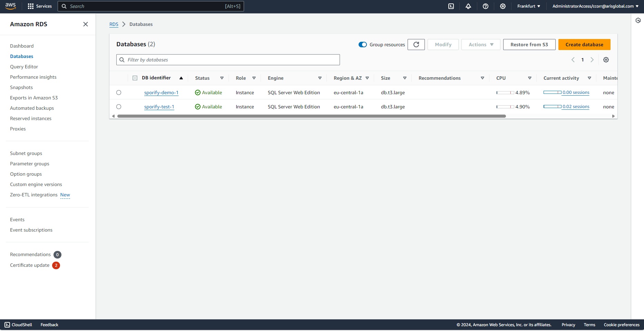Open the Frankfurt region dropdown

click(528, 6)
